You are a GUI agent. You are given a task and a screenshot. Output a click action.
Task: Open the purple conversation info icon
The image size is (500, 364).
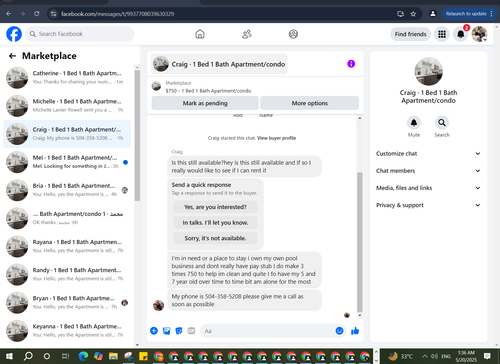tap(351, 64)
